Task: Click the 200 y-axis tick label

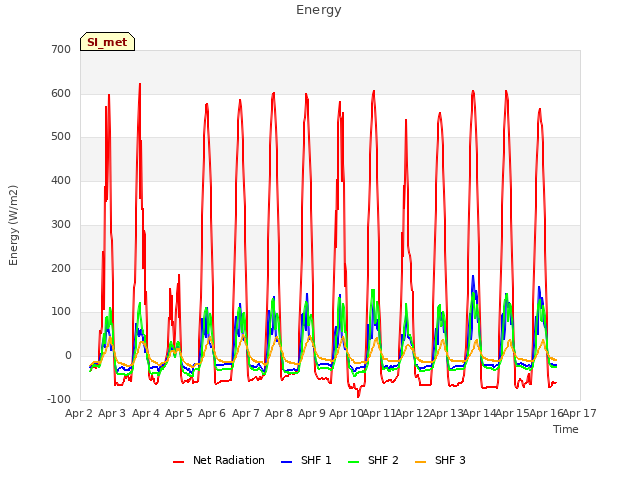Action: click(x=61, y=269)
